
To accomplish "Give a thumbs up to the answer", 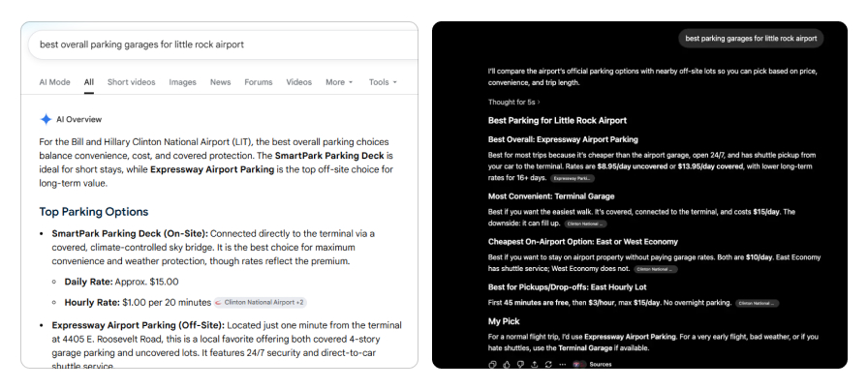I will [x=507, y=364].
